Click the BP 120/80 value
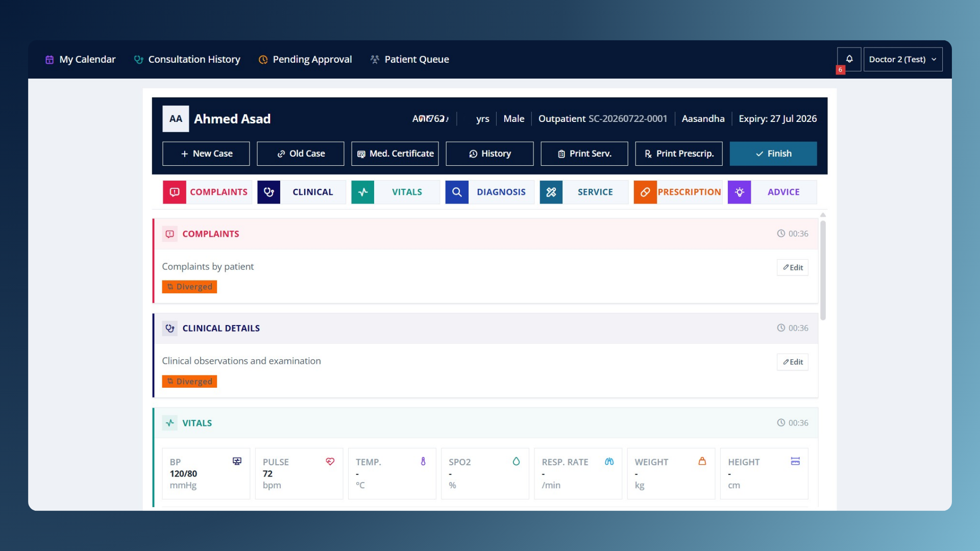 pos(183,473)
